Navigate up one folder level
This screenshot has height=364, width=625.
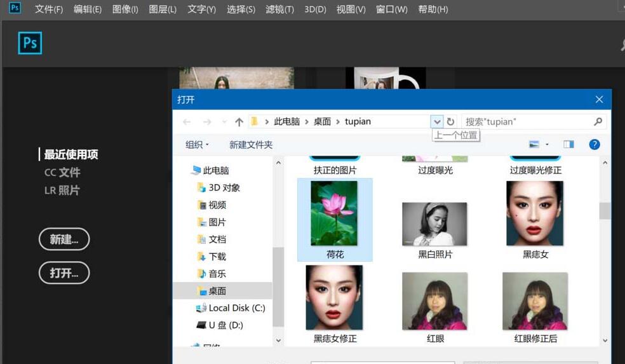[x=239, y=121]
